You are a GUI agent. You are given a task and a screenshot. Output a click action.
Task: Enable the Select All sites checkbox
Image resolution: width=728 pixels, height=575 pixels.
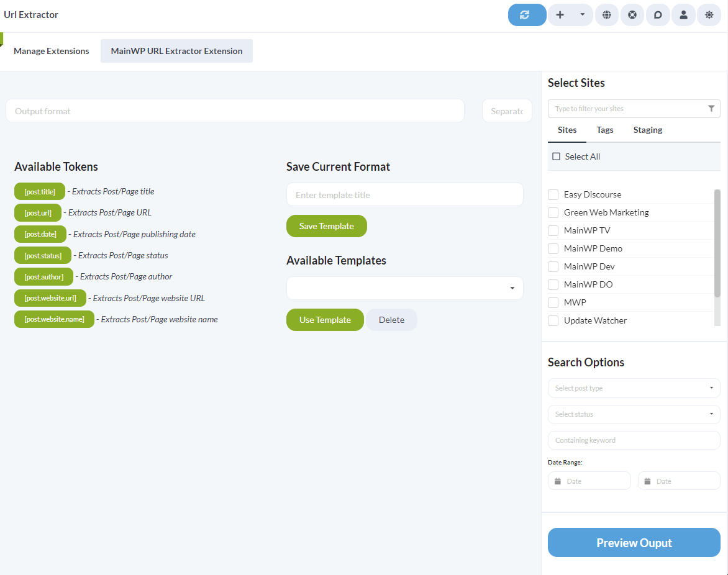tap(556, 156)
